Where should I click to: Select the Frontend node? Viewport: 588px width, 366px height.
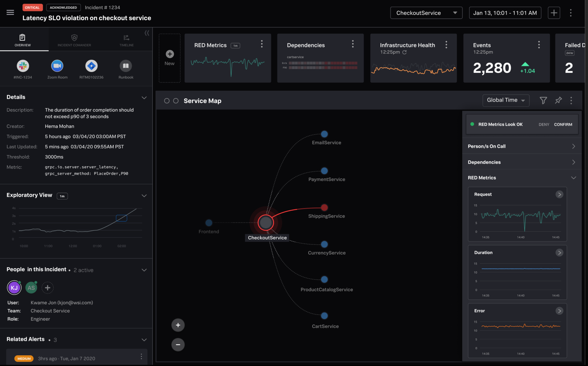coord(209,222)
